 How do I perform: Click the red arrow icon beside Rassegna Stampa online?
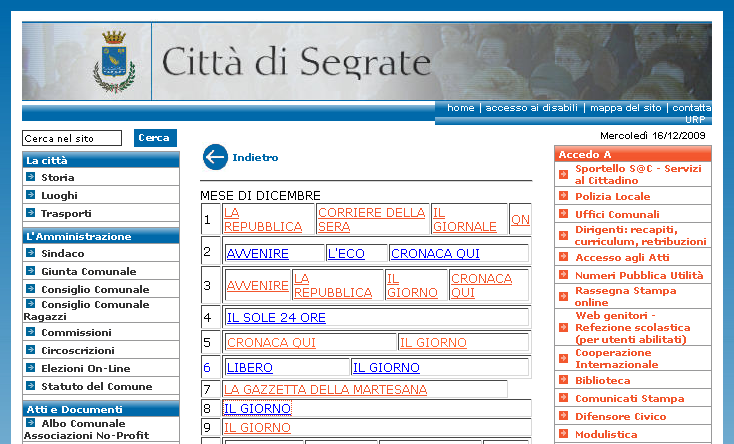coord(564,296)
